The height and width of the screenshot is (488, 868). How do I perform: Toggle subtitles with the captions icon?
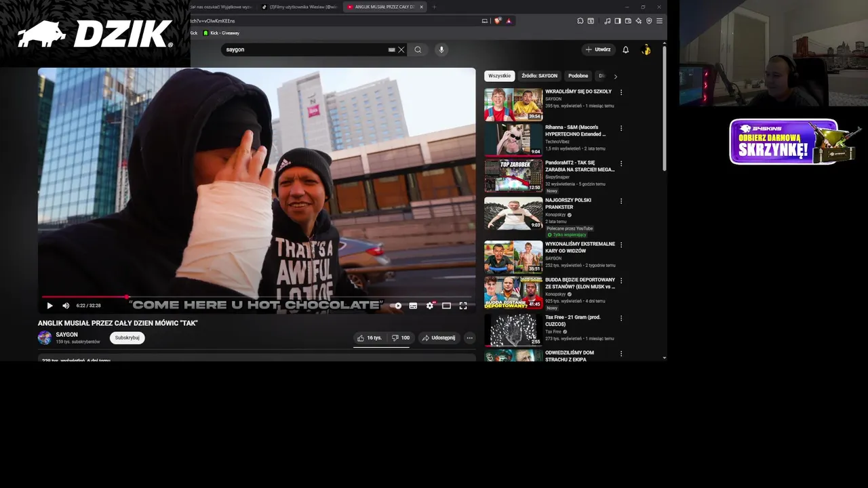pyautogui.click(x=413, y=306)
